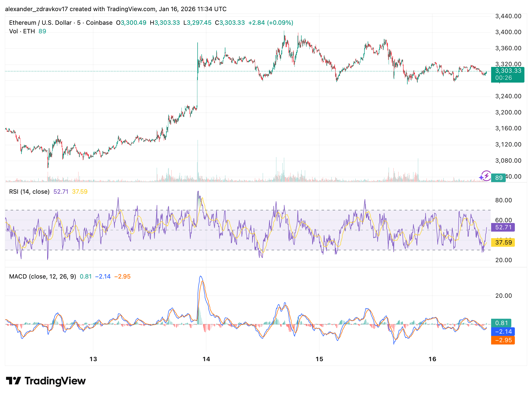Click the TradingView logo icon at bottom
This screenshot has height=396, width=532.
pos(13,381)
